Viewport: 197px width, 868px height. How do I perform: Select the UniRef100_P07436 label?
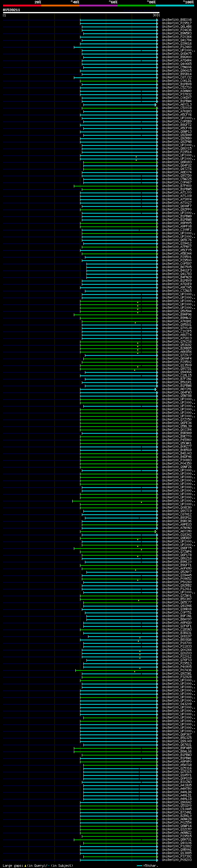click(x=177, y=670)
